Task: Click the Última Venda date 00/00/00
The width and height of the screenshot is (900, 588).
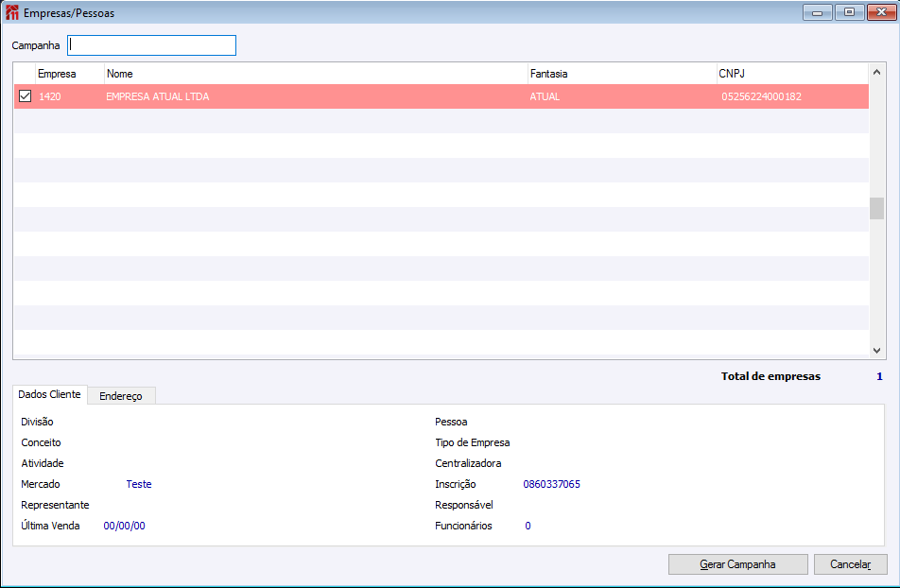Action: pyautogui.click(x=124, y=526)
